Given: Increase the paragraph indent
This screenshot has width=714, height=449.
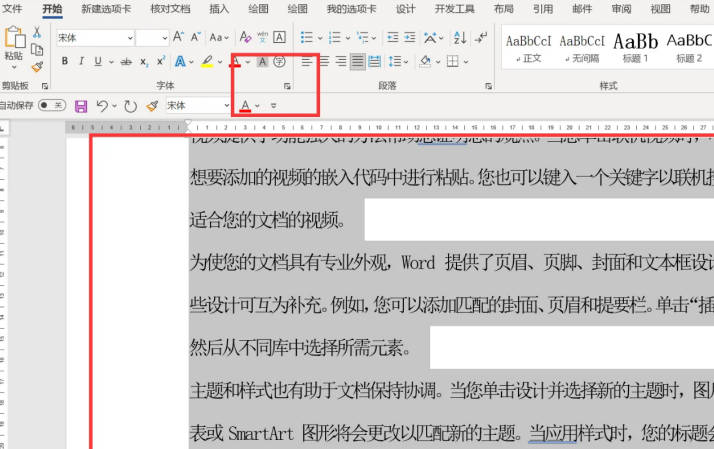Looking at the screenshot, I should 410,37.
